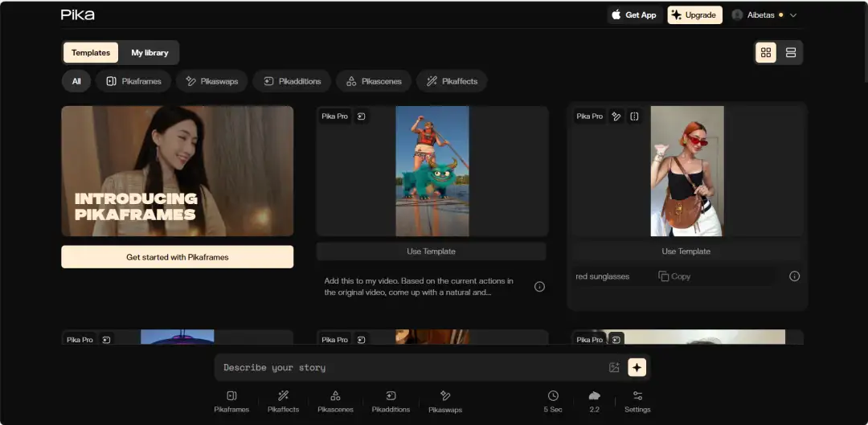Click the 'Add this to my video' prompt text

click(419, 287)
